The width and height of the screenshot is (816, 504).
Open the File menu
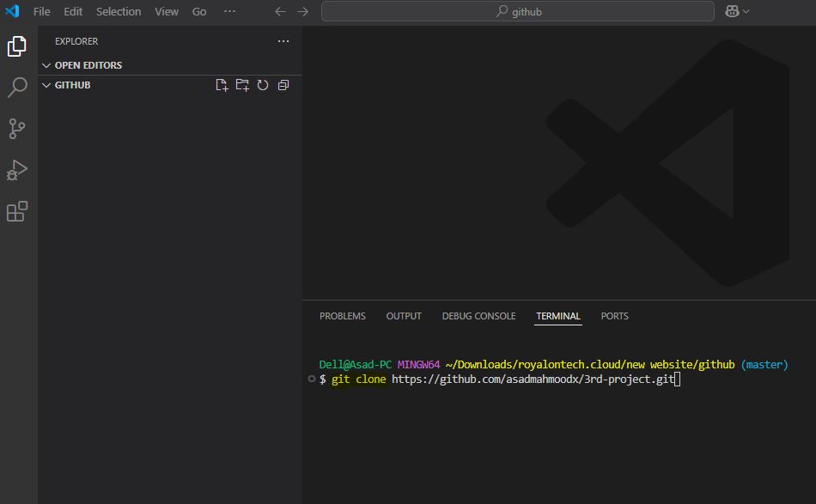pos(41,11)
